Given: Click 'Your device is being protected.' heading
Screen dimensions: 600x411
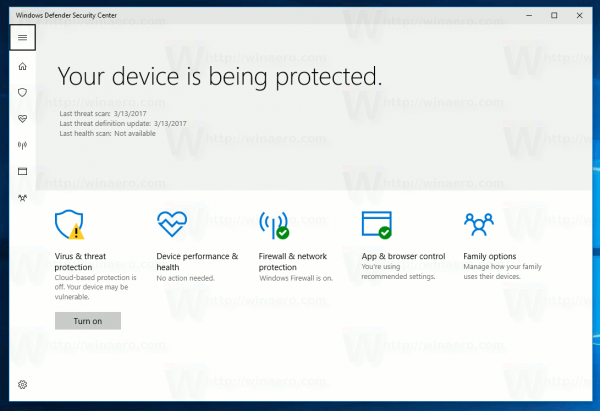Looking at the screenshot, I should click(220, 77).
